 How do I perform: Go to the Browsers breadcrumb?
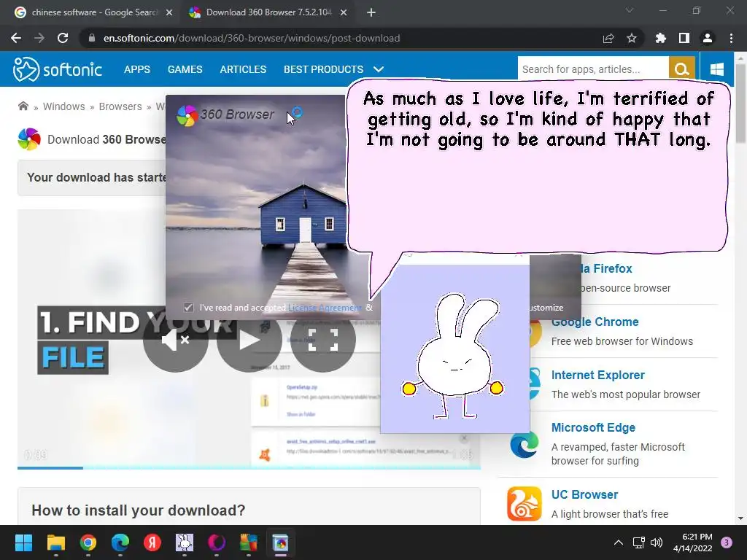[120, 106]
